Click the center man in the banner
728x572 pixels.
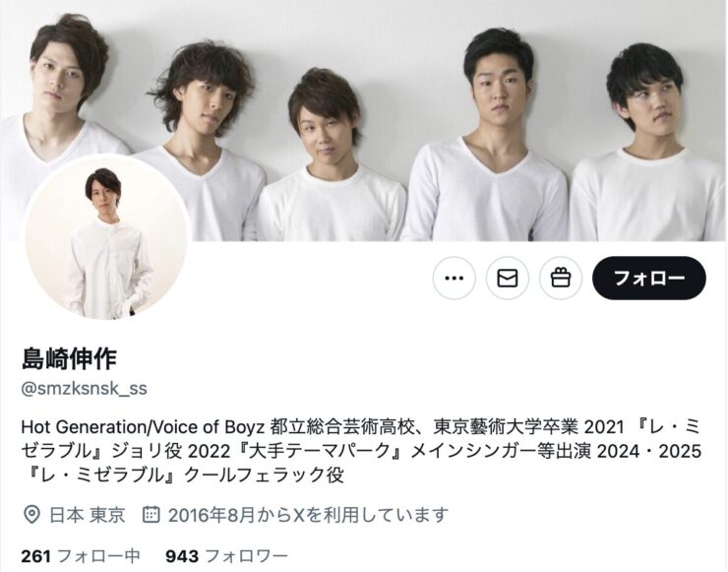click(331, 156)
